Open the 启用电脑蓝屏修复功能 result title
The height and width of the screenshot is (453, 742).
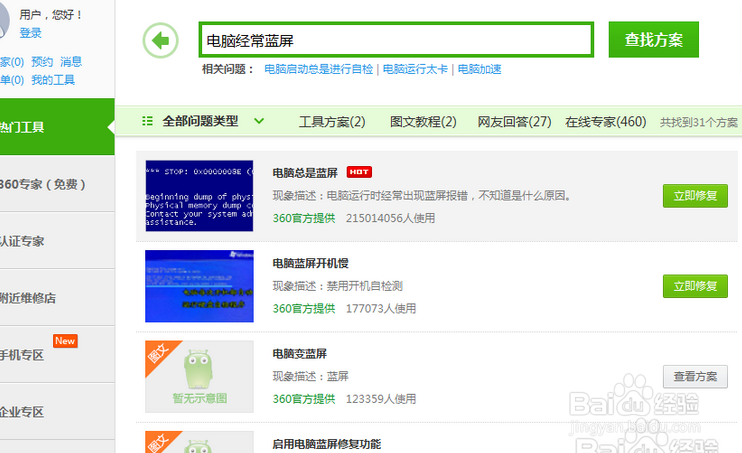327,444
